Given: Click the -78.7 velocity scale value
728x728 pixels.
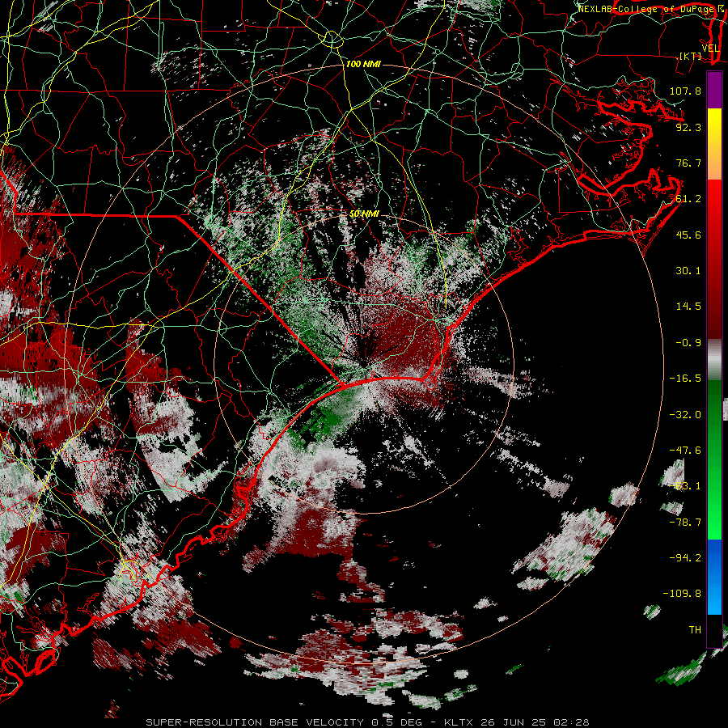Looking at the screenshot, I should pos(685,523).
